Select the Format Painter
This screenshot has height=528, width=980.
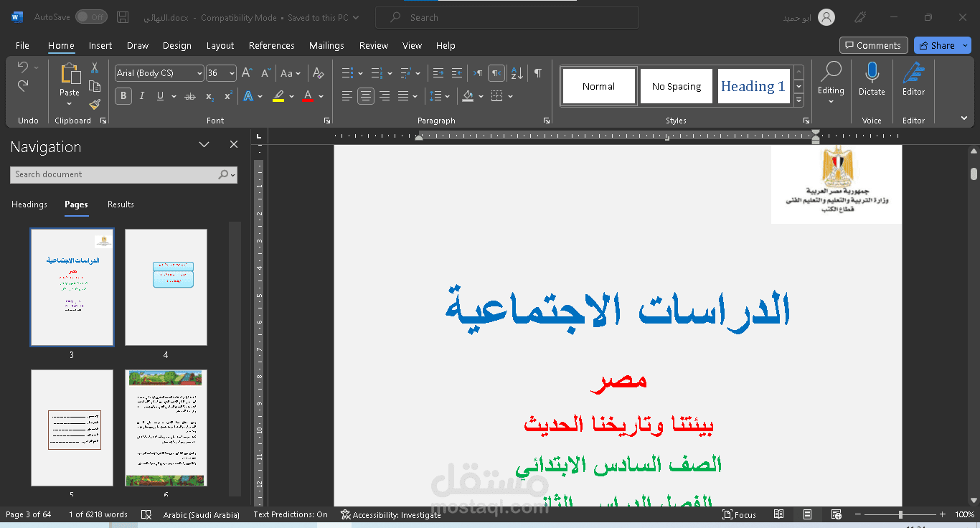tap(94, 104)
